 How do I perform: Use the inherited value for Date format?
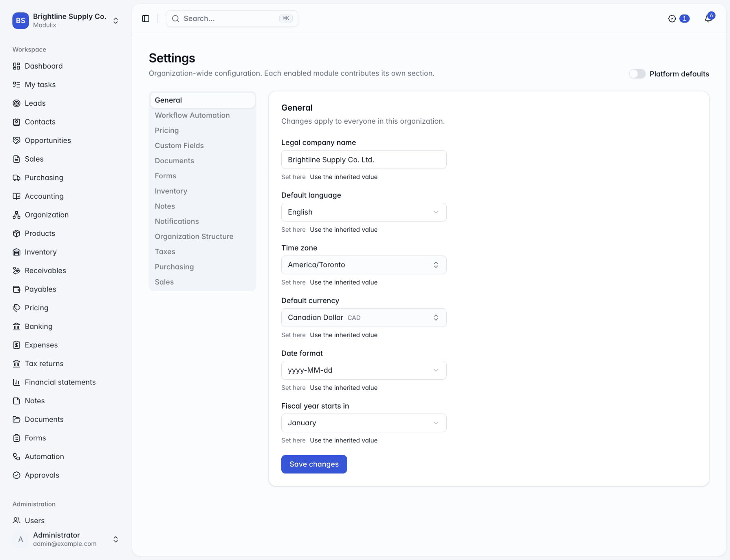pyautogui.click(x=344, y=388)
